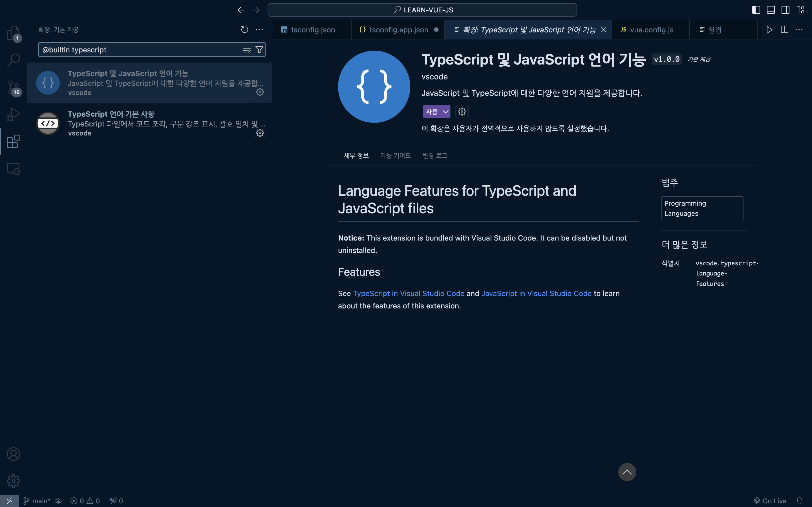812x507 pixels.
Task: Click the scroll-to-top round button
Action: 627,472
